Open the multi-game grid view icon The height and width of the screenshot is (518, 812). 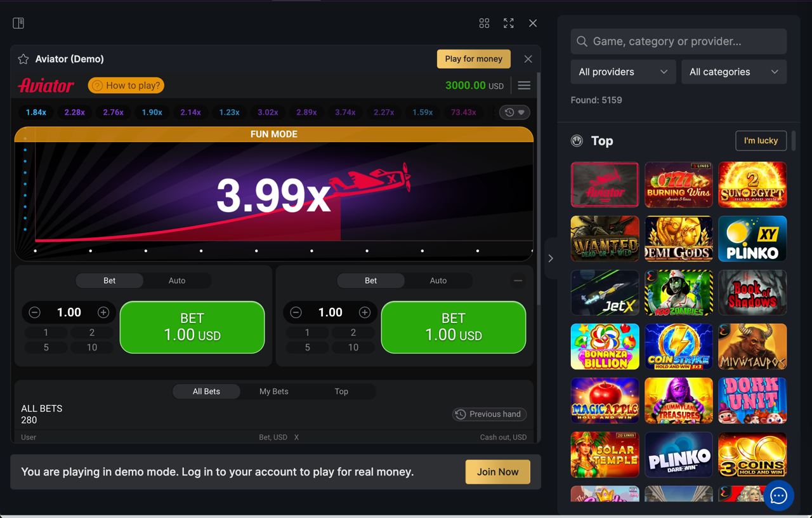pos(484,23)
